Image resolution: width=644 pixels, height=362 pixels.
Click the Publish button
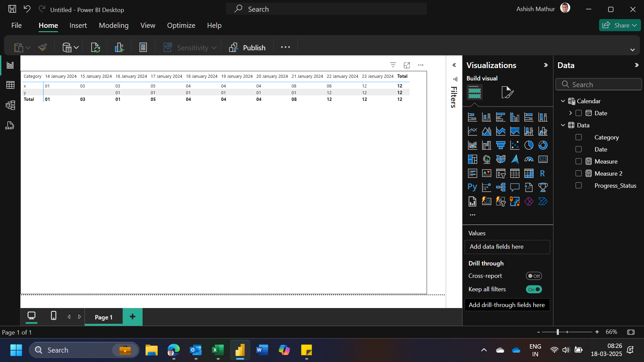(x=247, y=48)
